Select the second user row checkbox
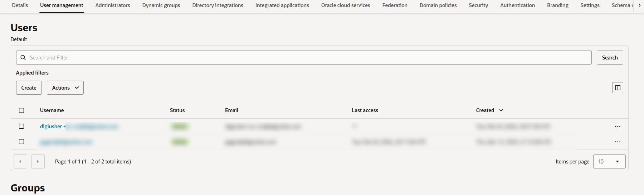 point(21,142)
